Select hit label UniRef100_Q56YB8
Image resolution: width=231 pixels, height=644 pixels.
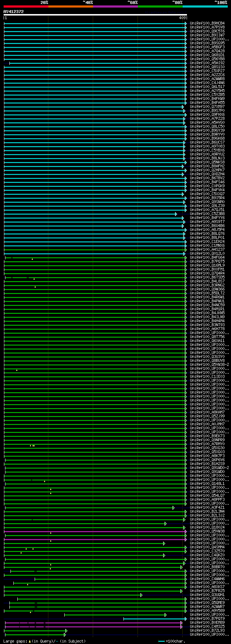207,59
